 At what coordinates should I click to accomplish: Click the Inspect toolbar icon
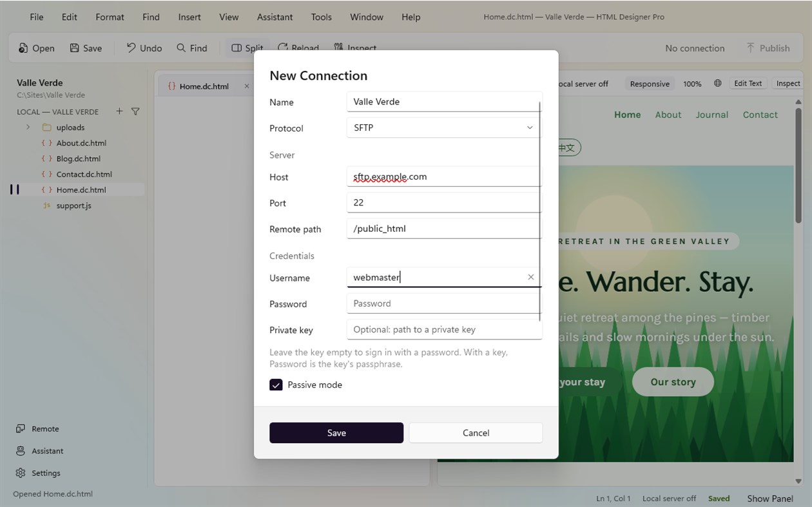[x=339, y=48]
